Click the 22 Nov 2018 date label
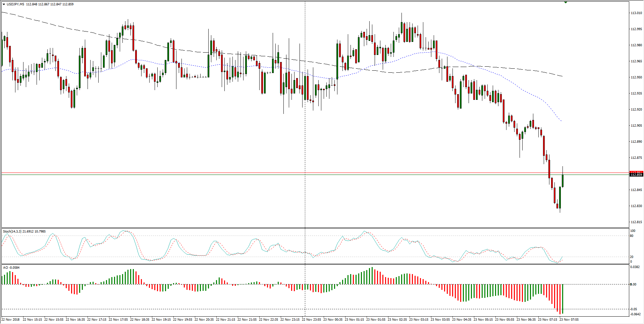Screen dimensions: 644x324 coord(11,320)
